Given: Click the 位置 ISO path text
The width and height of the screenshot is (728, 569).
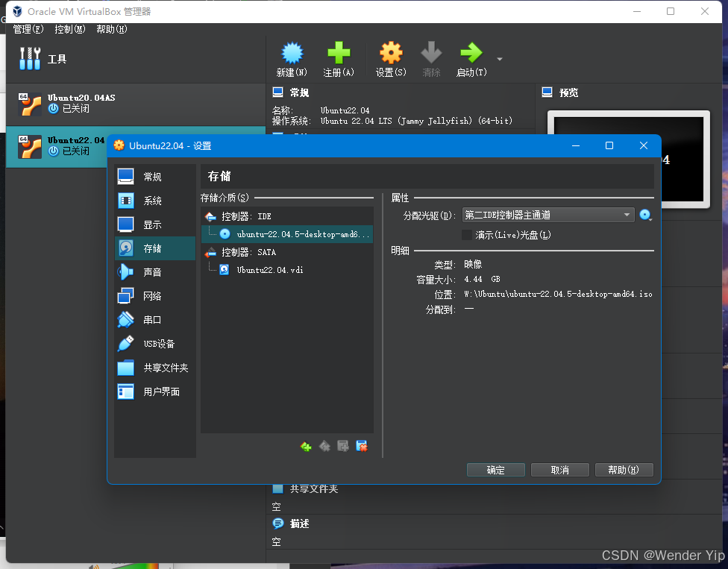Looking at the screenshot, I should coord(558,295).
